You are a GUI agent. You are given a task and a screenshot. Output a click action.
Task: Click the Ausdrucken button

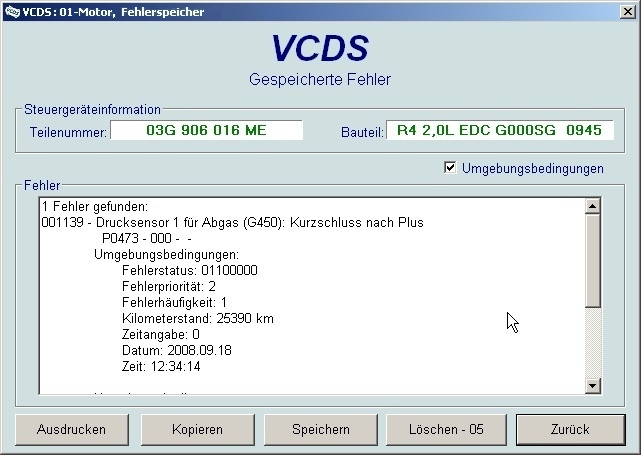click(x=72, y=429)
